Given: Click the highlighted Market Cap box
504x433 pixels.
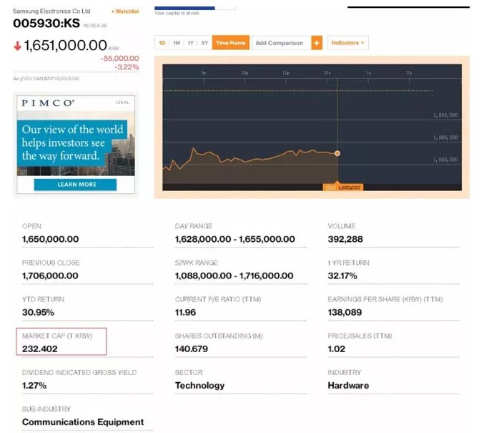Looking at the screenshot, I should point(62,341).
